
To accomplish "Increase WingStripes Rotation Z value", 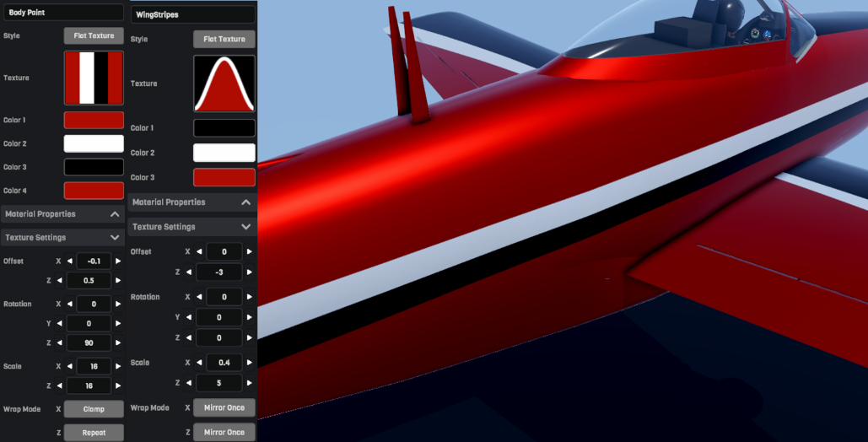I will click(x=249, y=337).
